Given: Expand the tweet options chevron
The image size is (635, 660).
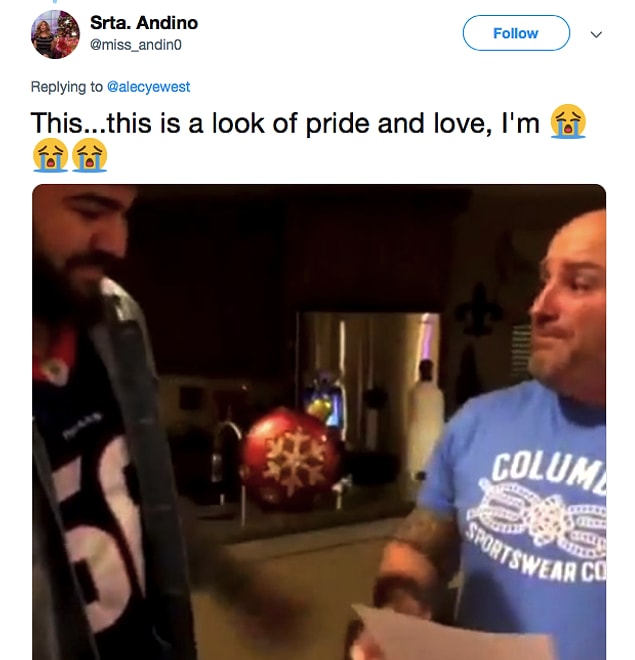Looking at the screenshot, I should [x=596, y=34].
